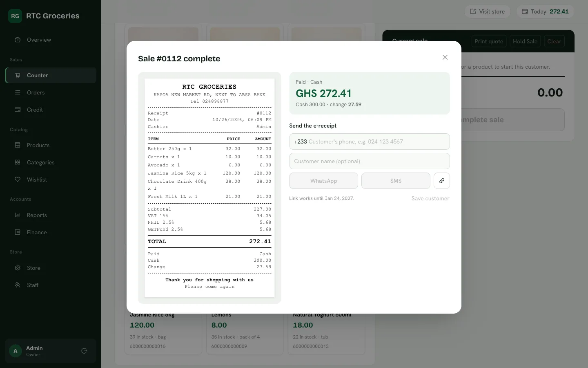
Task: Click the logout icon beside Admin
Action: pyautogui.click(x=84, y=351)
